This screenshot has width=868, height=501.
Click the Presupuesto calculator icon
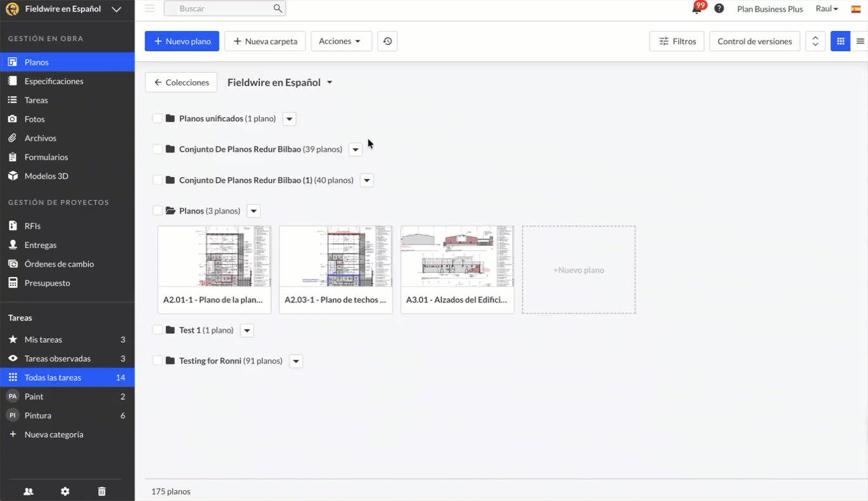tap(12, 283)
